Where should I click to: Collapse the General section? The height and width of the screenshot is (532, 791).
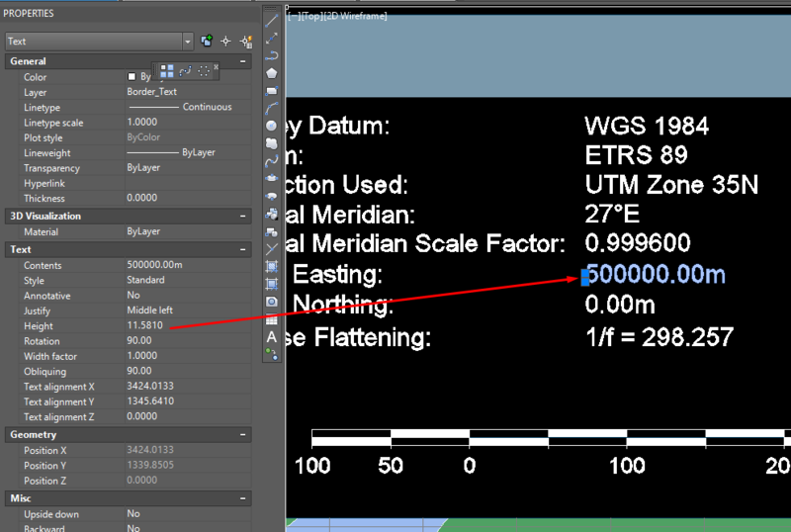coord(243,61)
